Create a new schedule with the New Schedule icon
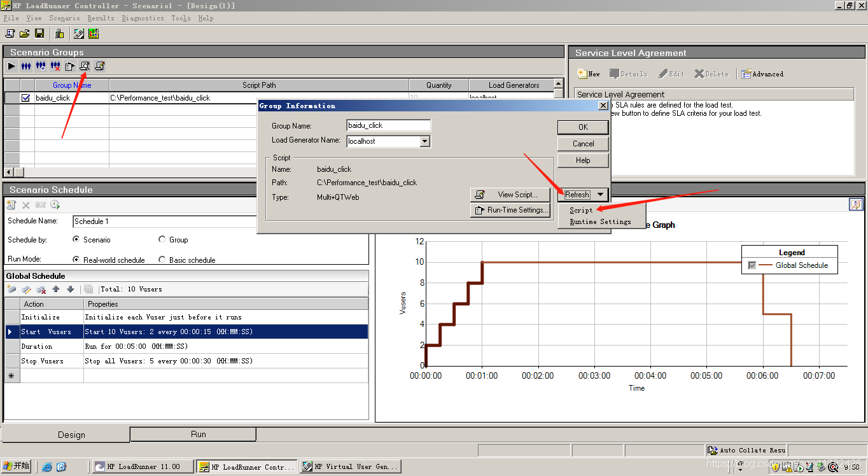 pyautogui.click(x=11, y=204)
